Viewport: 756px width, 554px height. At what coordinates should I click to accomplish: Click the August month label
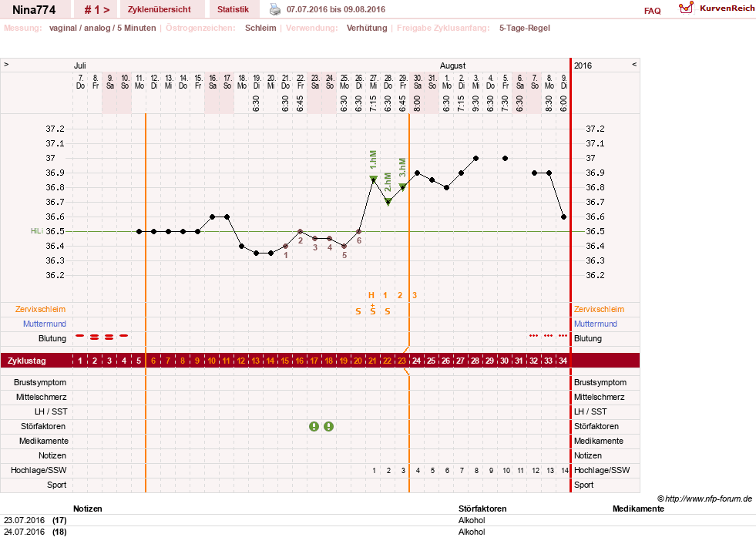pos(452,65)
